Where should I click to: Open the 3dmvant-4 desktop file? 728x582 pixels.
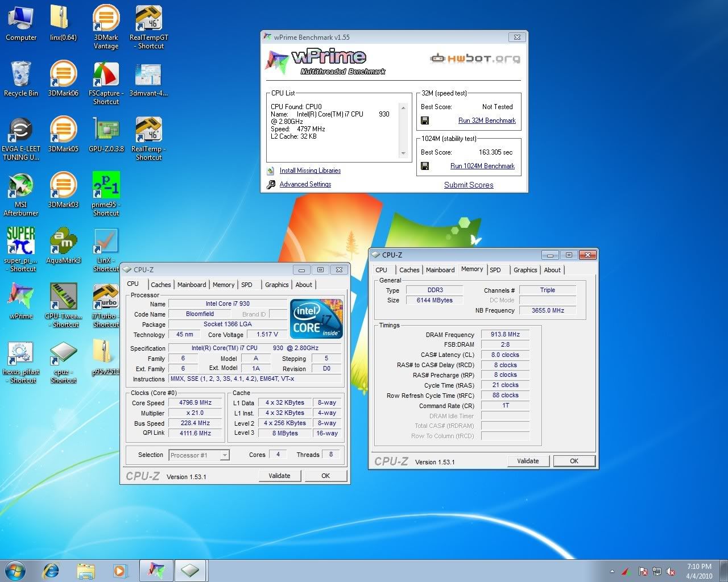pyautogui.click(x=148, y=79)
